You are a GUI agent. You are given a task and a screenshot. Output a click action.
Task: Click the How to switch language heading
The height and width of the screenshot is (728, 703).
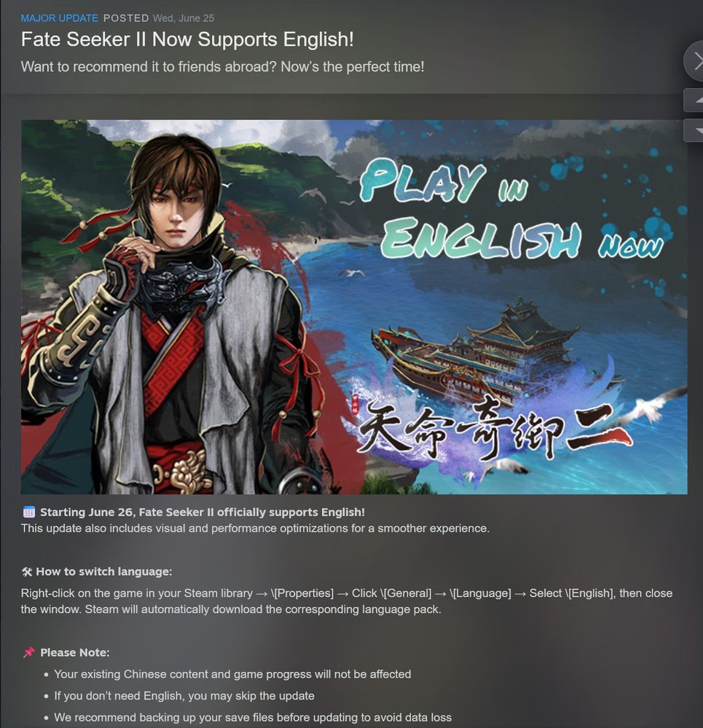pos(104,571)
